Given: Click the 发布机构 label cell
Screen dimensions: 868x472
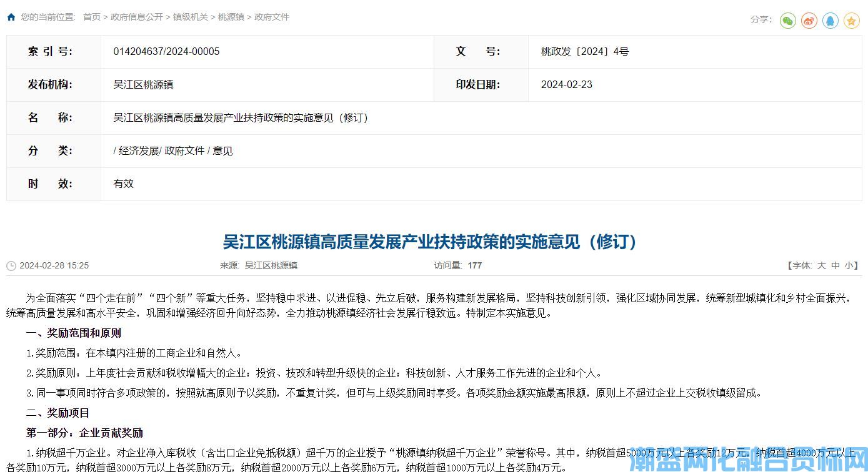Looking at the screenshot, I should coord(54,85).
